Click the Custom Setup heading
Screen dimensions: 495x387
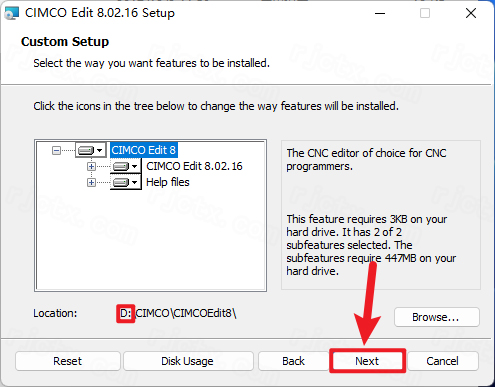65,42
